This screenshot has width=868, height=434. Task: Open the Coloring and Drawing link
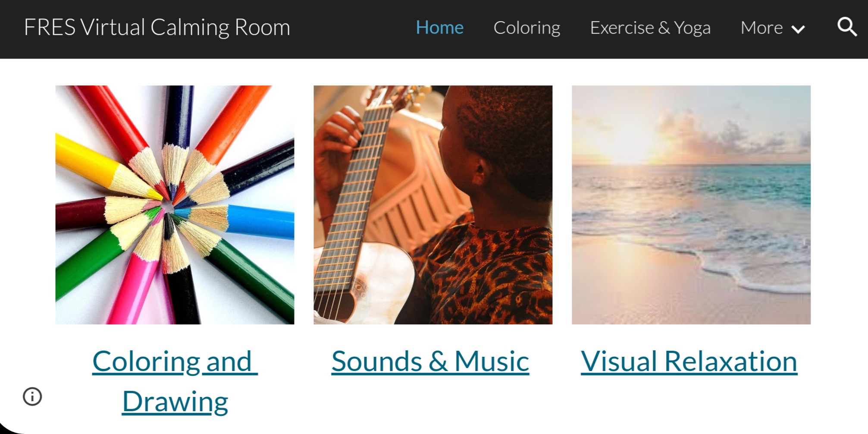point(174,381)
